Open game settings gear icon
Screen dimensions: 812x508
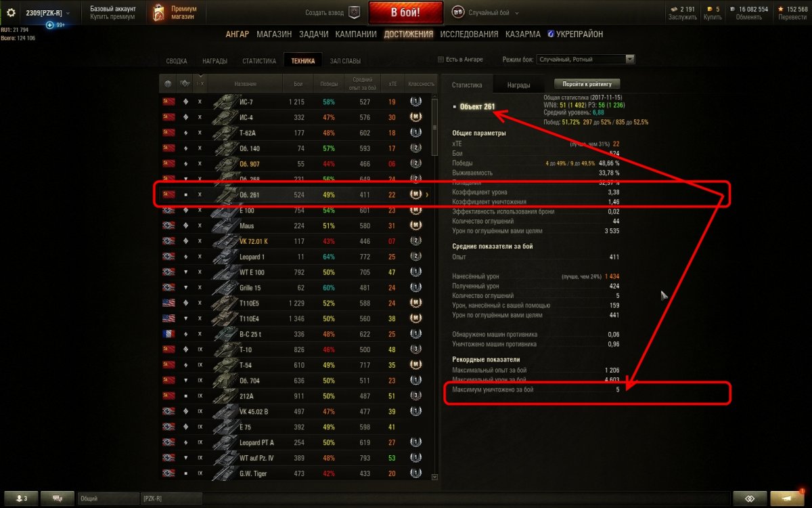click(11, 12)
